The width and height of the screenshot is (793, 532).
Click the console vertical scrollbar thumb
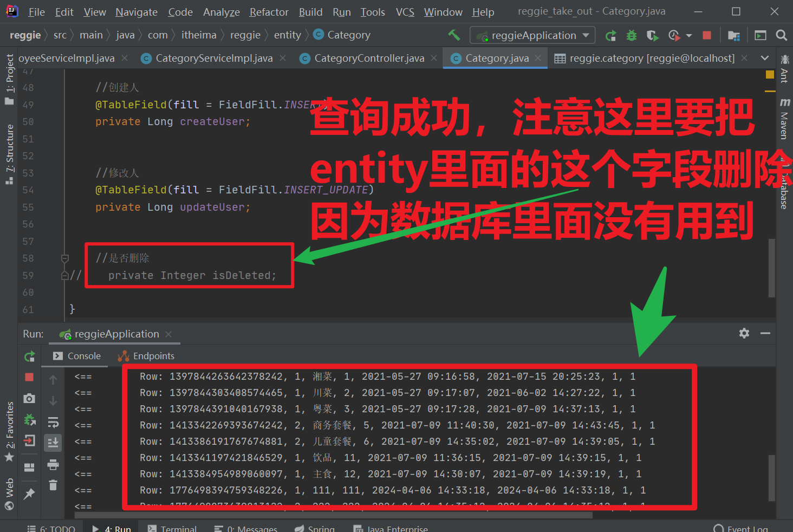point(772,478)
